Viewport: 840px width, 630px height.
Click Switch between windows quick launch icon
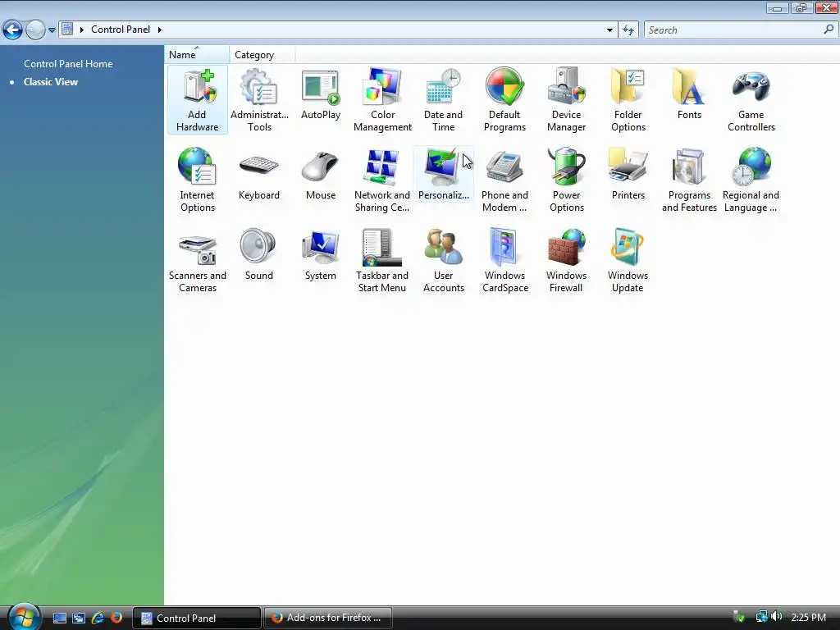point(79,619)
